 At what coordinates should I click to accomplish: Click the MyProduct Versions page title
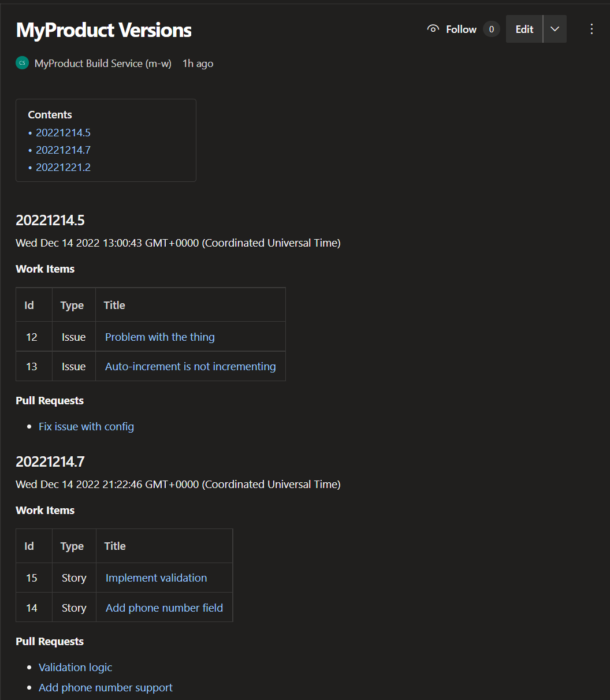coord(104,30)
